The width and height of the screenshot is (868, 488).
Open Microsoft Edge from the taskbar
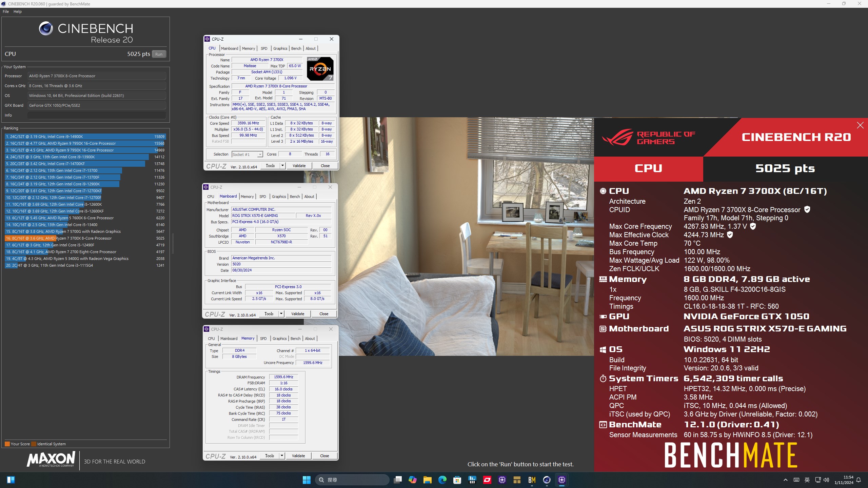click(x=442, y=480)
